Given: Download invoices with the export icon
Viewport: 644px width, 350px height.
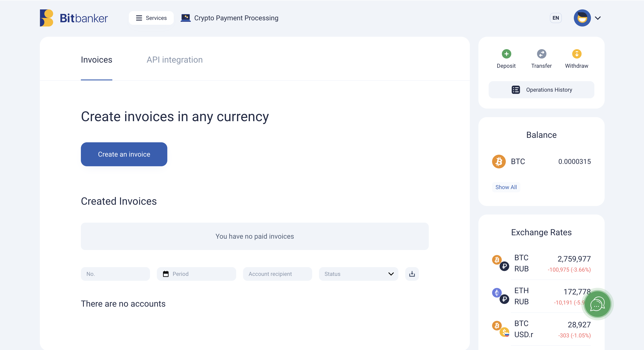Looking at the screenshot, I should (x=412, y=274).
